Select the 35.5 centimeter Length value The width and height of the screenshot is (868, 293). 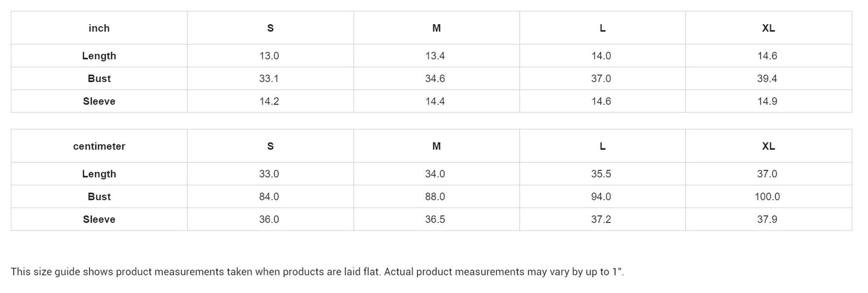point(601,174)
